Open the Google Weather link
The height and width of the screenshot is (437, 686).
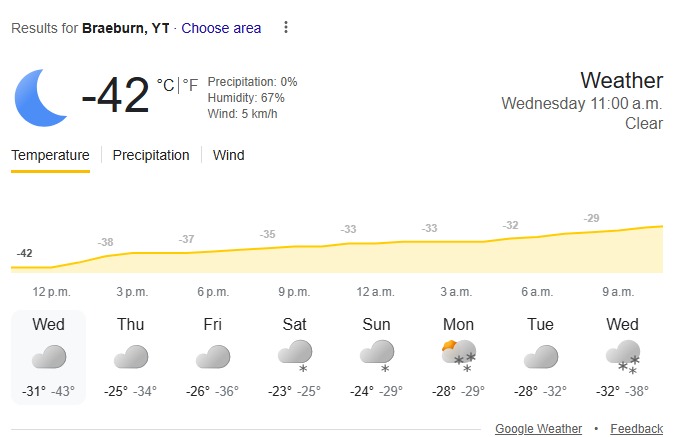(x=538, y=428)
